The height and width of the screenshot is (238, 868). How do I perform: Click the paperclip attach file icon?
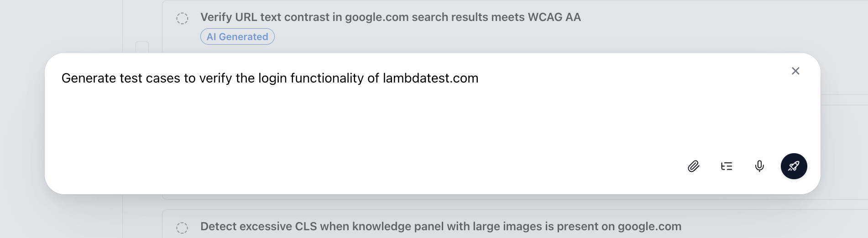(693, 166)
